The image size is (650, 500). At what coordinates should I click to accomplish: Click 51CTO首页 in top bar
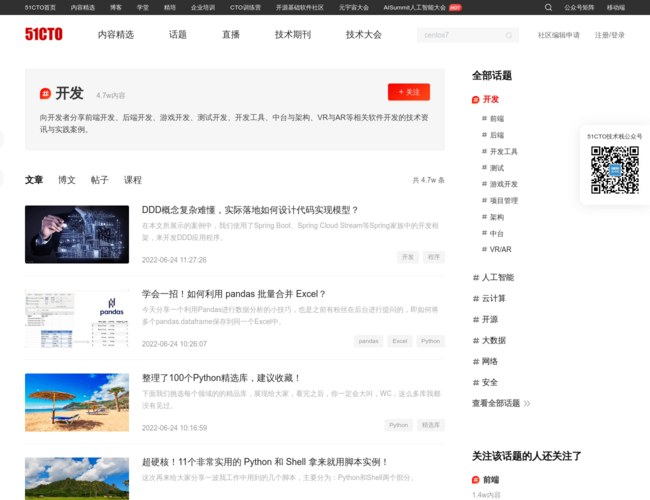tap(40, 7)
